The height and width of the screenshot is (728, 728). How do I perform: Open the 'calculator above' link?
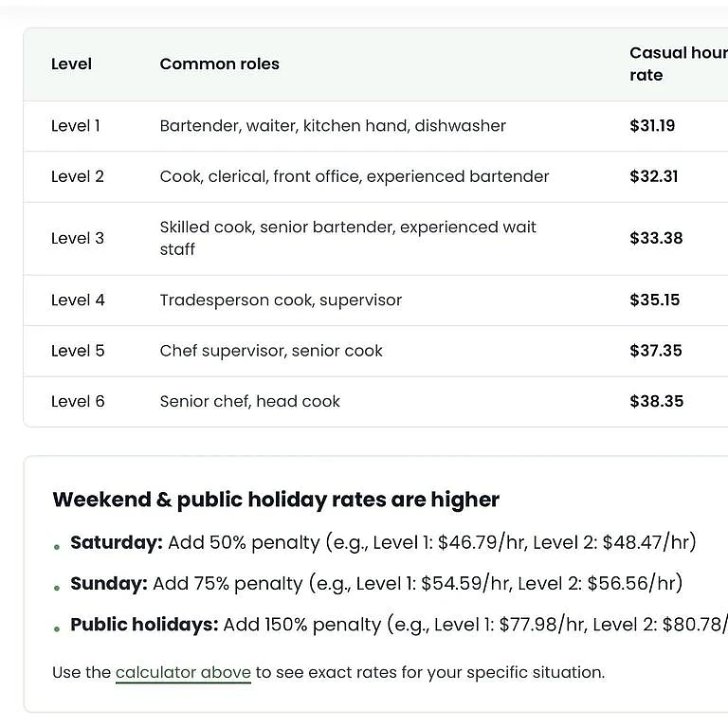183,672
